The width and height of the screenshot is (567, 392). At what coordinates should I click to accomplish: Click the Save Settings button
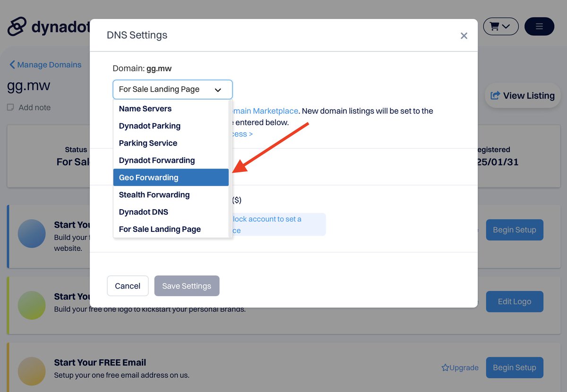click(187, 286)
